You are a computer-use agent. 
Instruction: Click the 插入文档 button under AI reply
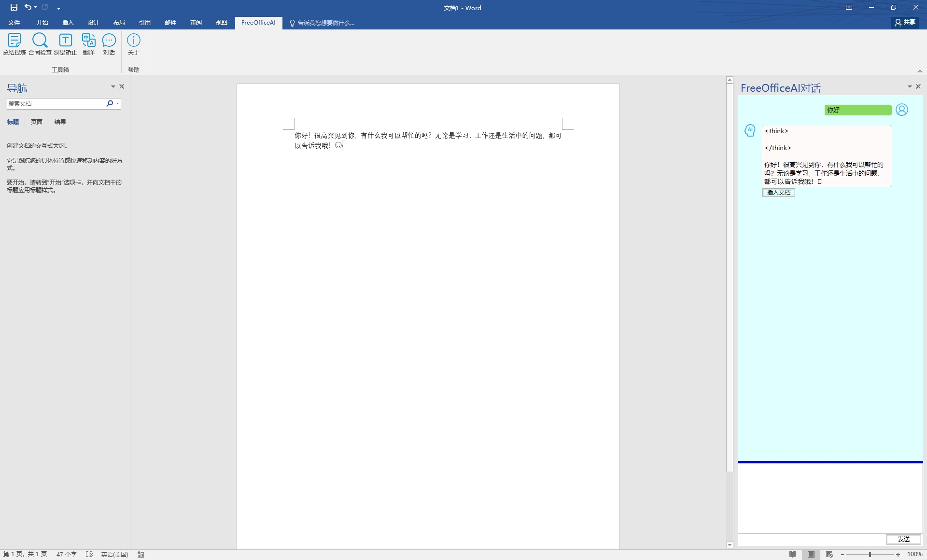coord(778,193)
